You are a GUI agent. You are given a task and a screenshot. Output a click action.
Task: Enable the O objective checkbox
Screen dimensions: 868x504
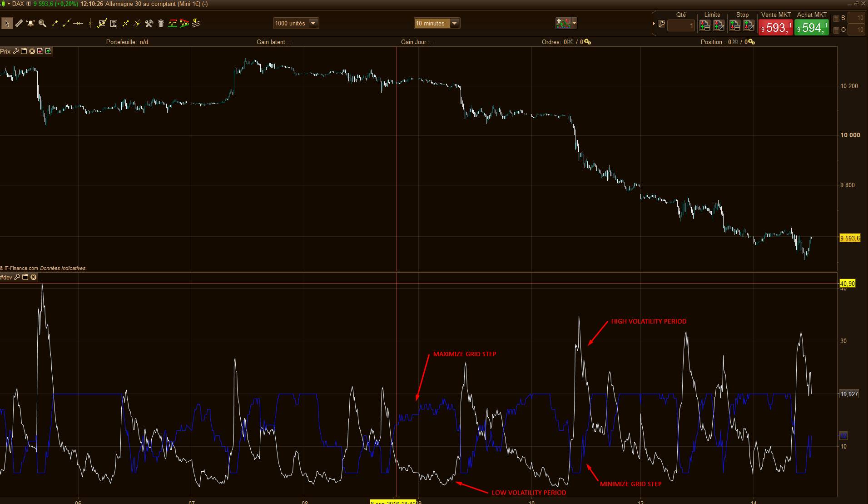(x=836, y=30)
